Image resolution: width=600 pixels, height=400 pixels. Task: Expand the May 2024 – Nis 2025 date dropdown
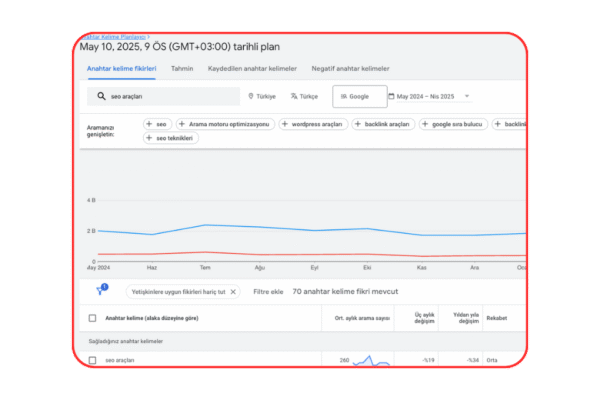466,96
